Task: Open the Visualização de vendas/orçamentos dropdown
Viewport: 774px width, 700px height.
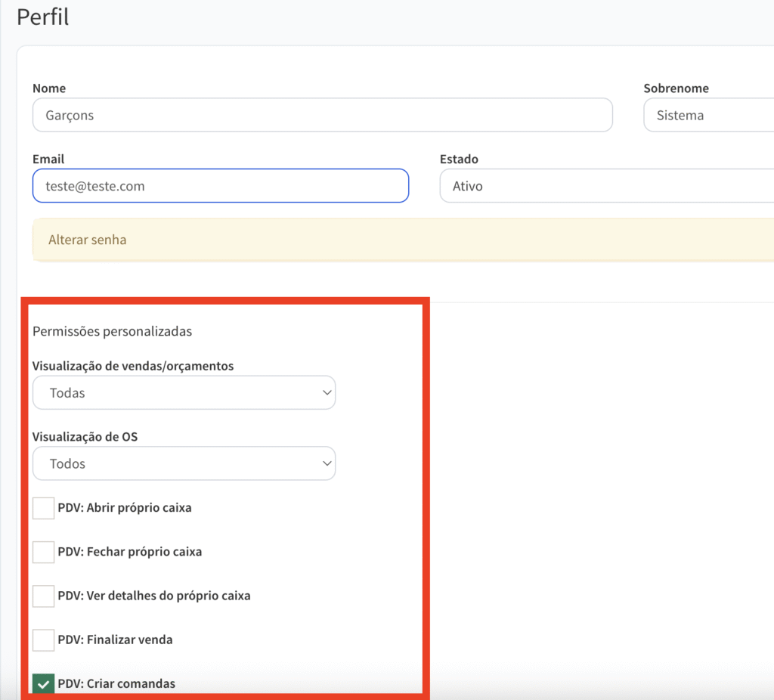Action: coord(184,393)
